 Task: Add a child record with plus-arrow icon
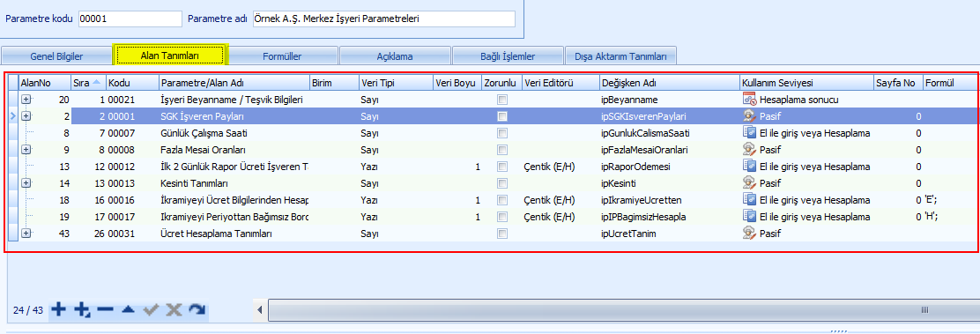[x=82, y=309]
